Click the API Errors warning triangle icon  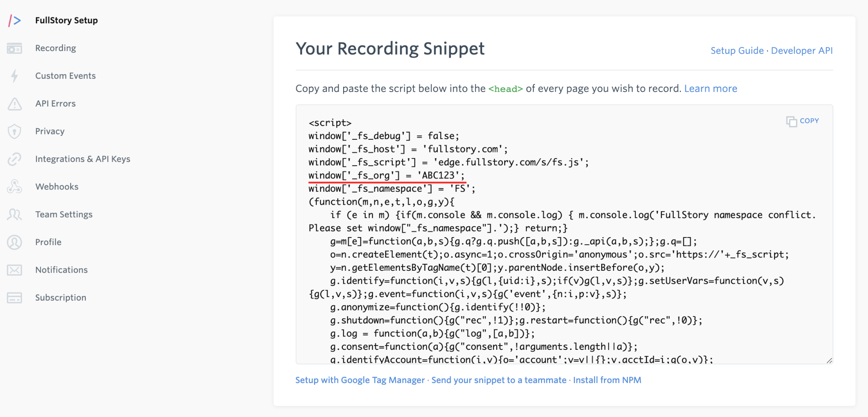[15, 104]
